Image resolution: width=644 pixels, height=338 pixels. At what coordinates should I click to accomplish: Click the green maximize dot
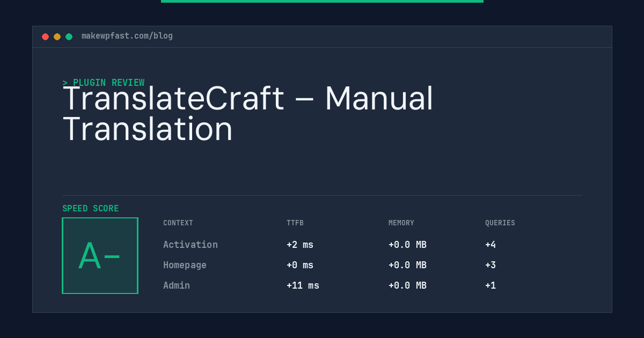coord(69,36)
